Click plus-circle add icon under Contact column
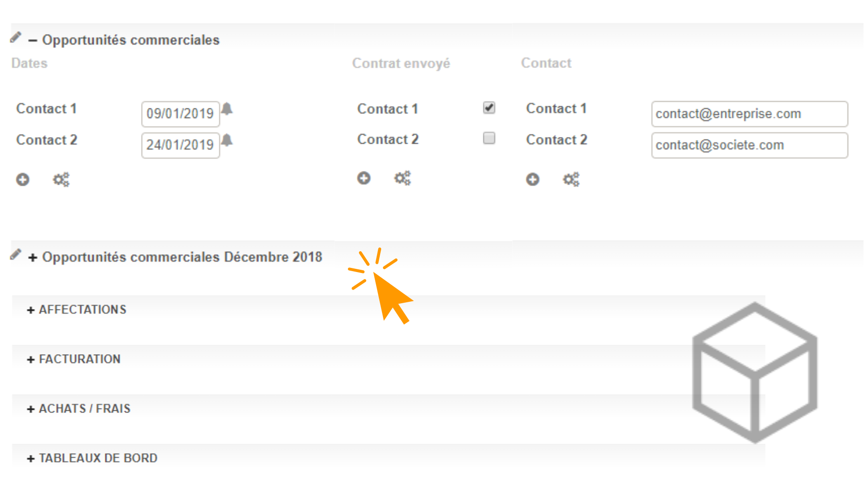 coord(533,179)
